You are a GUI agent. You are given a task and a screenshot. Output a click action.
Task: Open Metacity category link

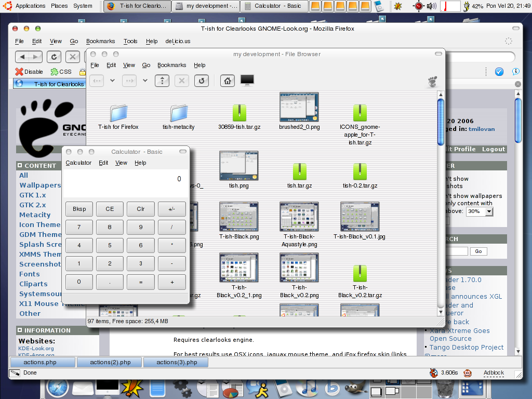point(35,215)
